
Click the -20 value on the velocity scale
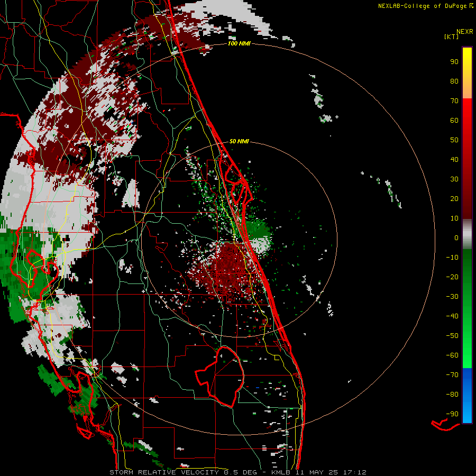[452, 277]
